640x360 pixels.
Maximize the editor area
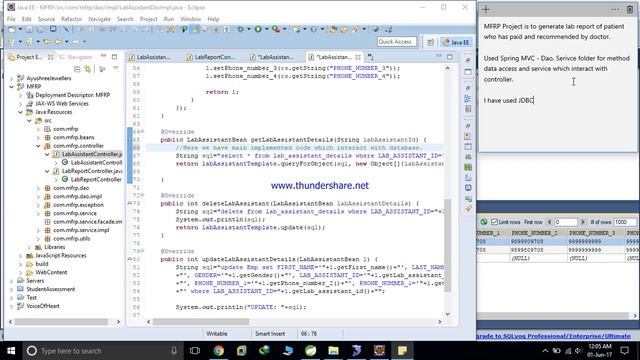pos(449,56)
